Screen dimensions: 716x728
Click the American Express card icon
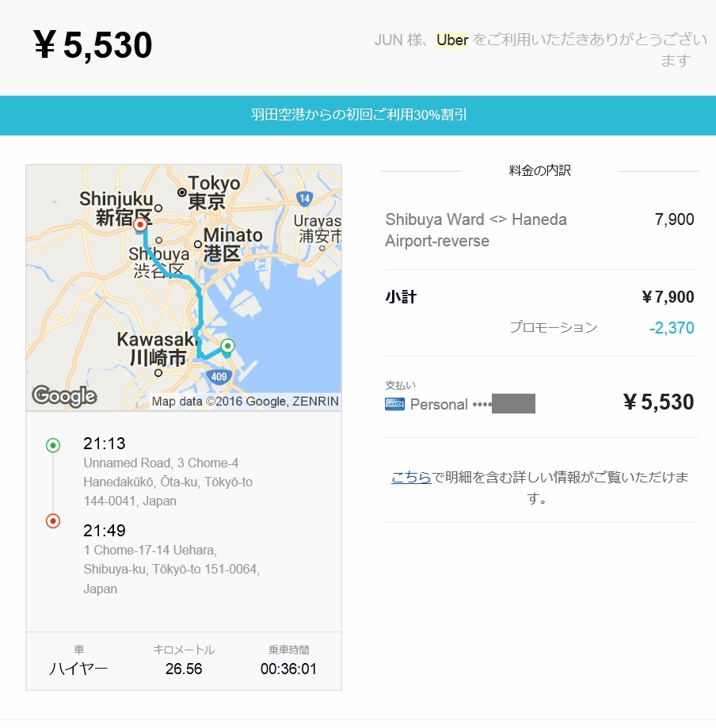394,404
